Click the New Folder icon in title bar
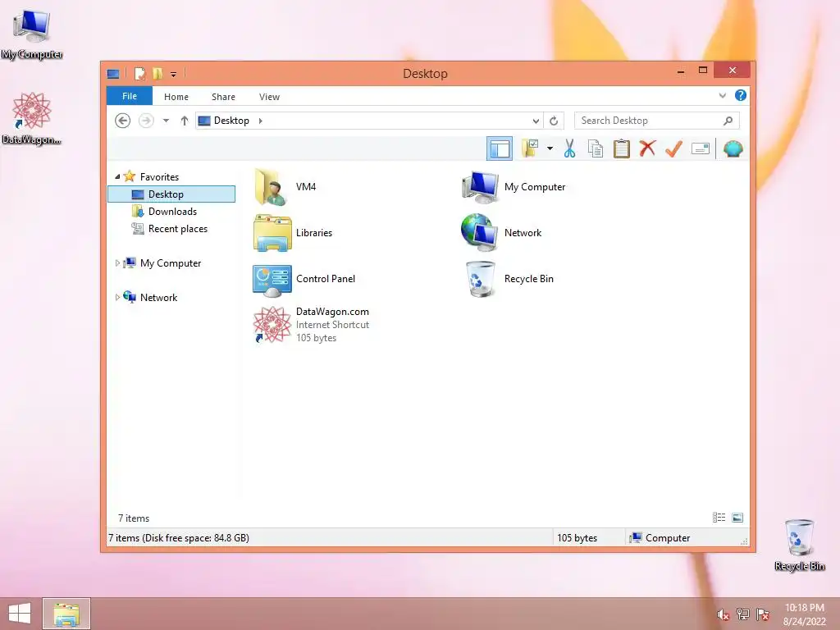The height and width of the screenshot is (630, 840). (157, 73)
